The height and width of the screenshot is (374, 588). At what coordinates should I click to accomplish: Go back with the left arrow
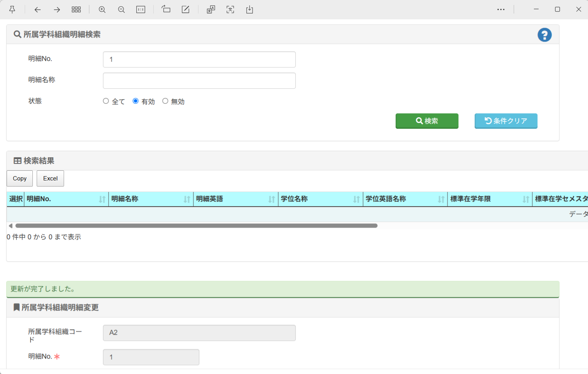(37, 10)
